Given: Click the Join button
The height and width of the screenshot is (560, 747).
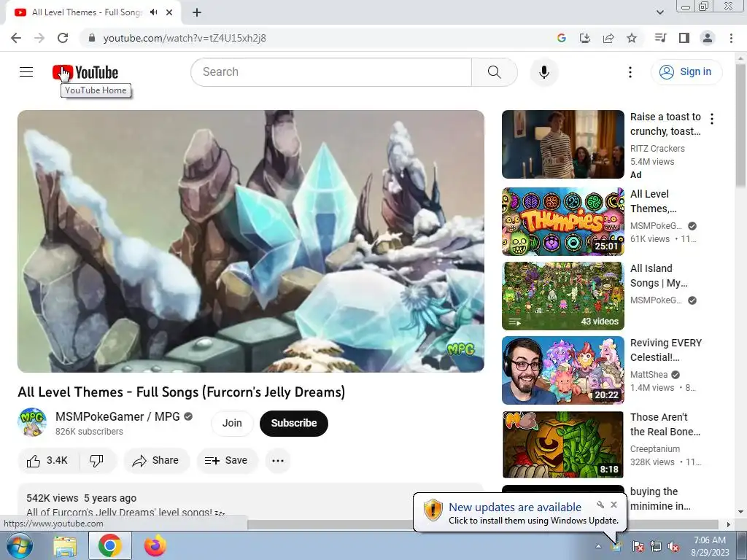Looking at the screenshot, I should coord(232,423).
